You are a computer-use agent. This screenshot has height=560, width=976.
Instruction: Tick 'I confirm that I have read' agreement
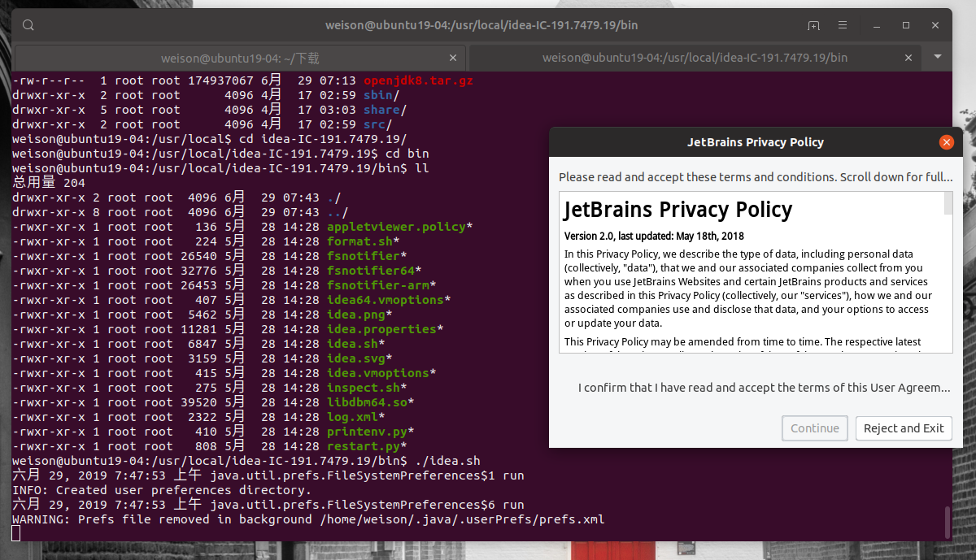(765, 388)
